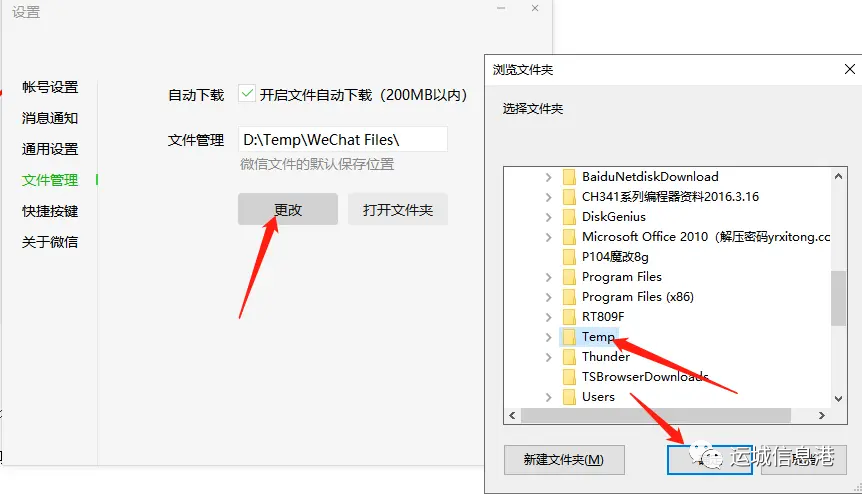Select DiskGenius folder name
Image resolution: width=862 pixels, height=494 pixels.
coord(614,217)
